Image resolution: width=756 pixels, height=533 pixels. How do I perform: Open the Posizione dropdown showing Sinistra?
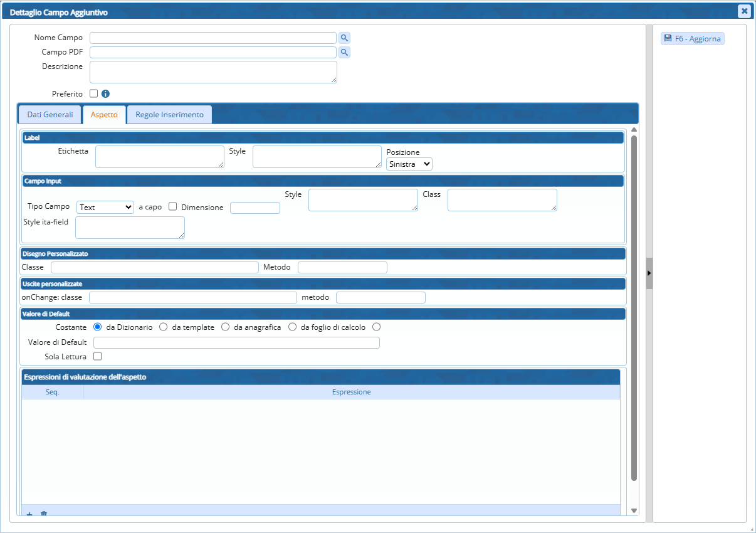click(x=409, y=164)
